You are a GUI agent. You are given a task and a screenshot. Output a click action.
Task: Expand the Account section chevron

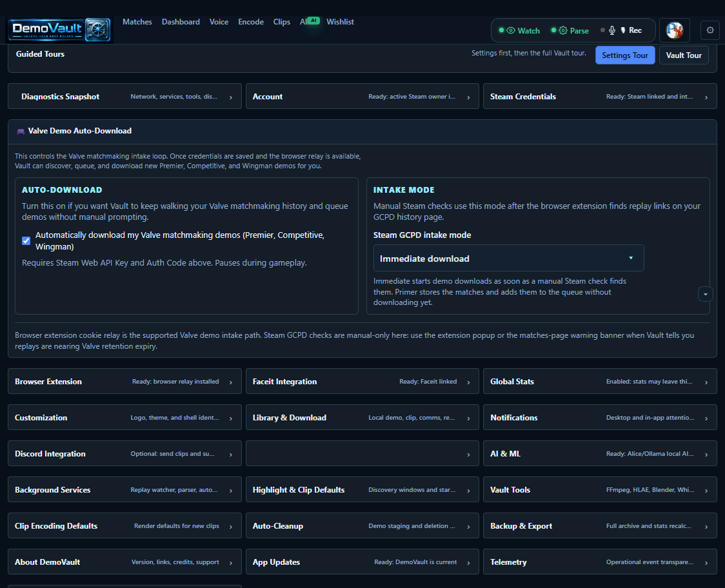(468, 97)
